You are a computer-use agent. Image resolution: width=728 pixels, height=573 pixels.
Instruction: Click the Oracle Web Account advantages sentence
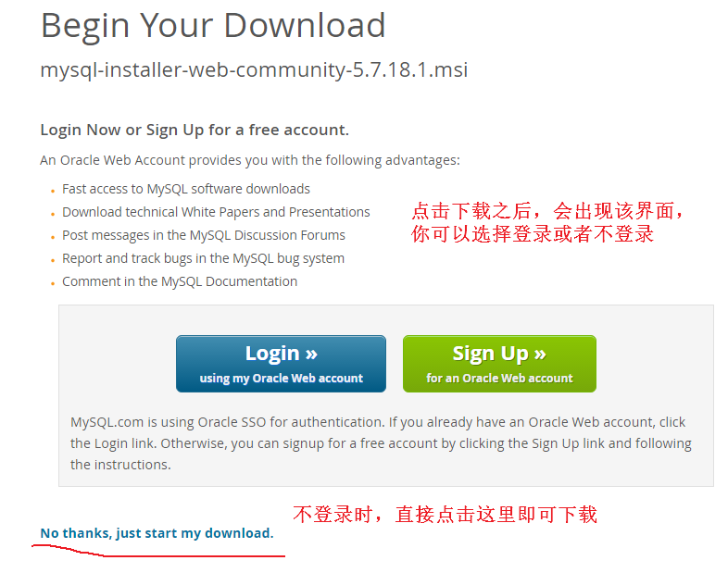click(250, 160)
